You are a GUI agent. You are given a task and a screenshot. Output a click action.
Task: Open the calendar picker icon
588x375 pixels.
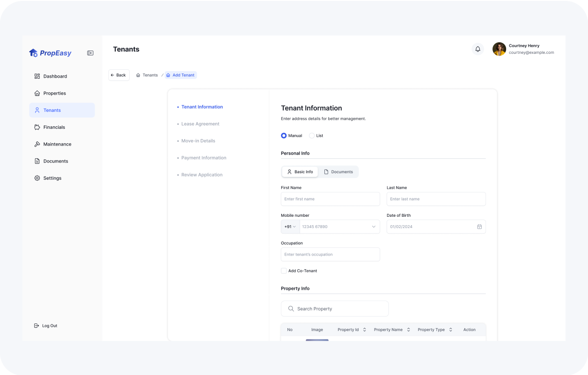pyautogui.click(x=479, y=227)
